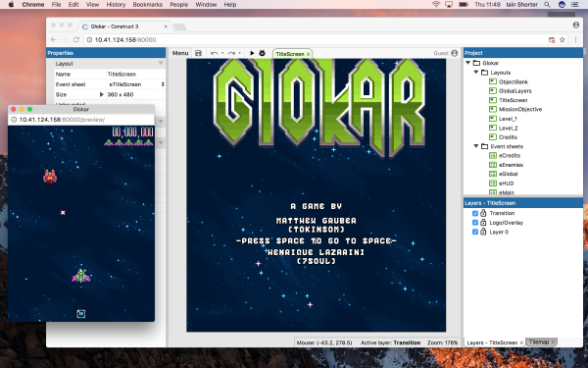Screen dimensions: 588x368
Task: Click the Debug bug icon in toolbar
Action: [262, 53]
